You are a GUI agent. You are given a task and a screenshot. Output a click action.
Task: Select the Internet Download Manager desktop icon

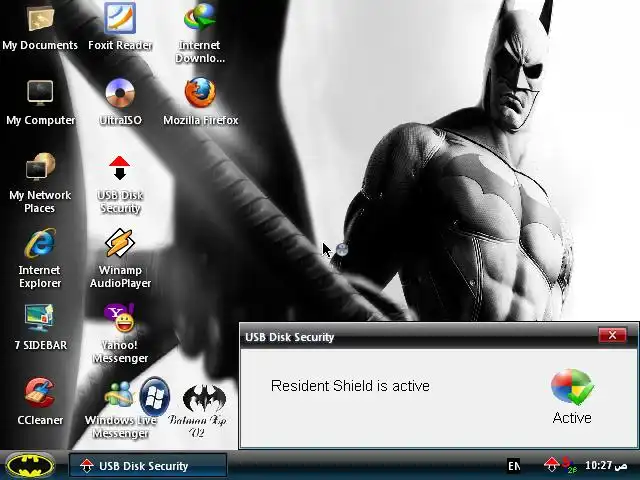tap(200, 33)
